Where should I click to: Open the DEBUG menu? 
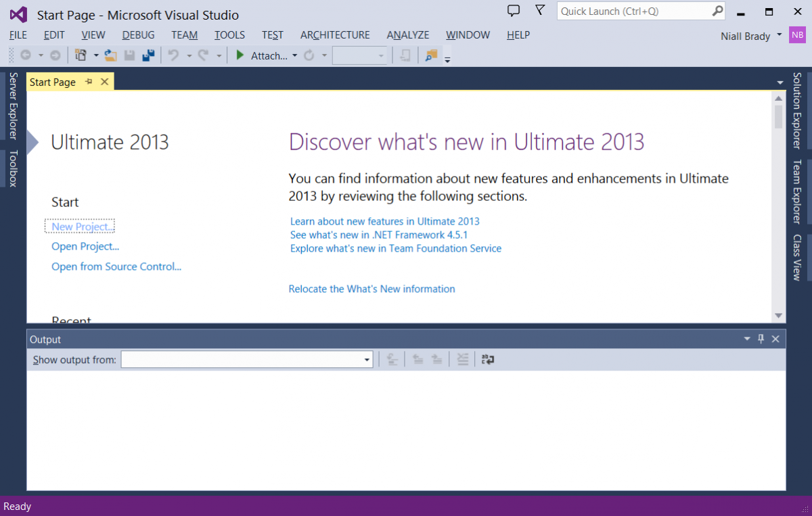click(139, 34)
